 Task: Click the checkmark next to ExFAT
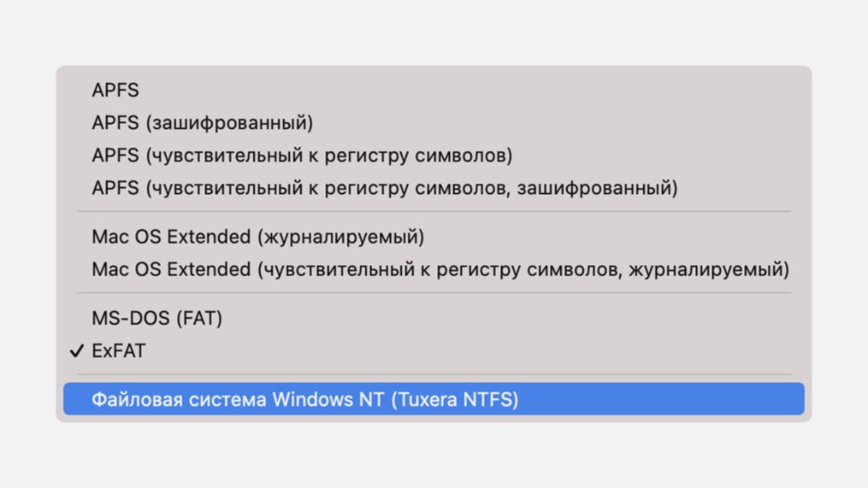(x=77, y=351)
